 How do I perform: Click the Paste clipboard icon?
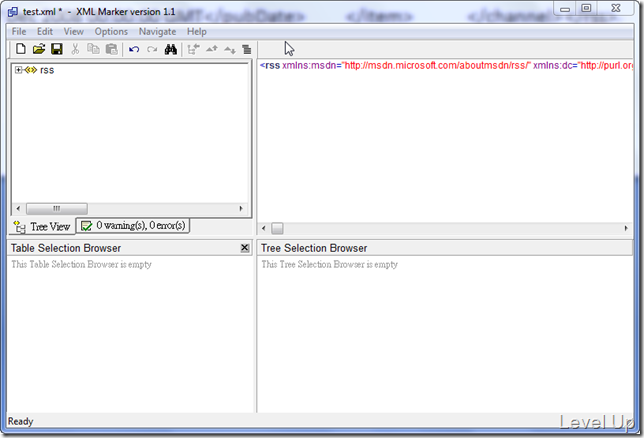tap(111, 49)
